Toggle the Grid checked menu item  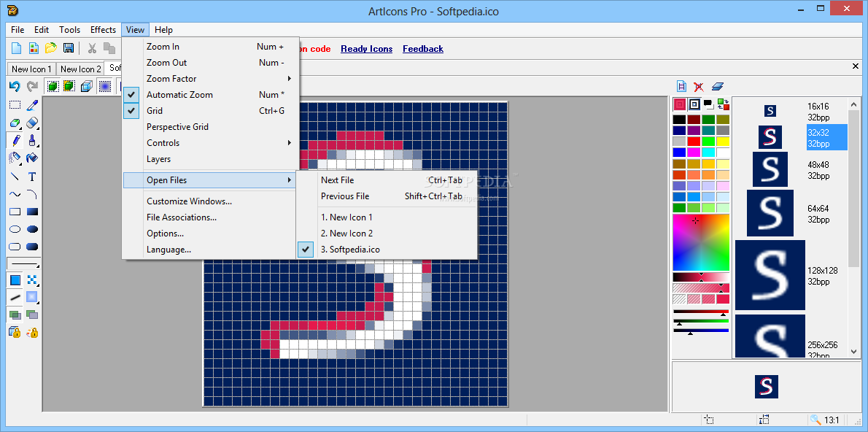tap(210, 111)
